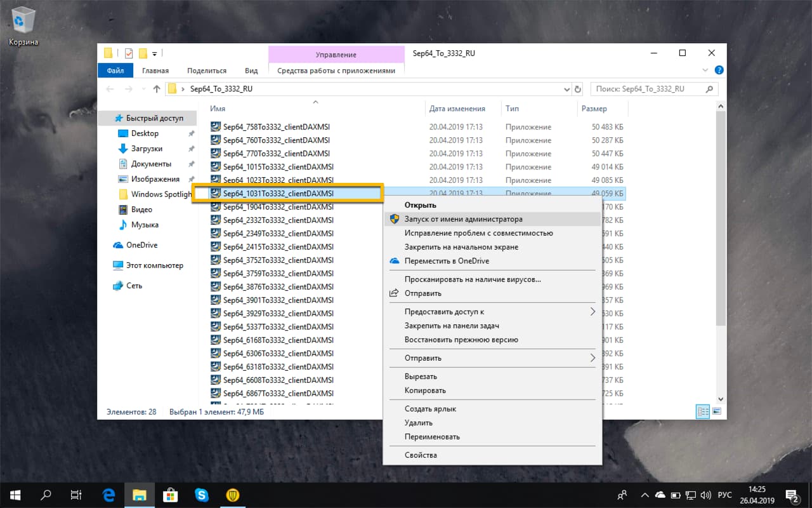The image size is (812, 508).
Task: Open Skype from the taskbar
Action: tap(202, 495)
